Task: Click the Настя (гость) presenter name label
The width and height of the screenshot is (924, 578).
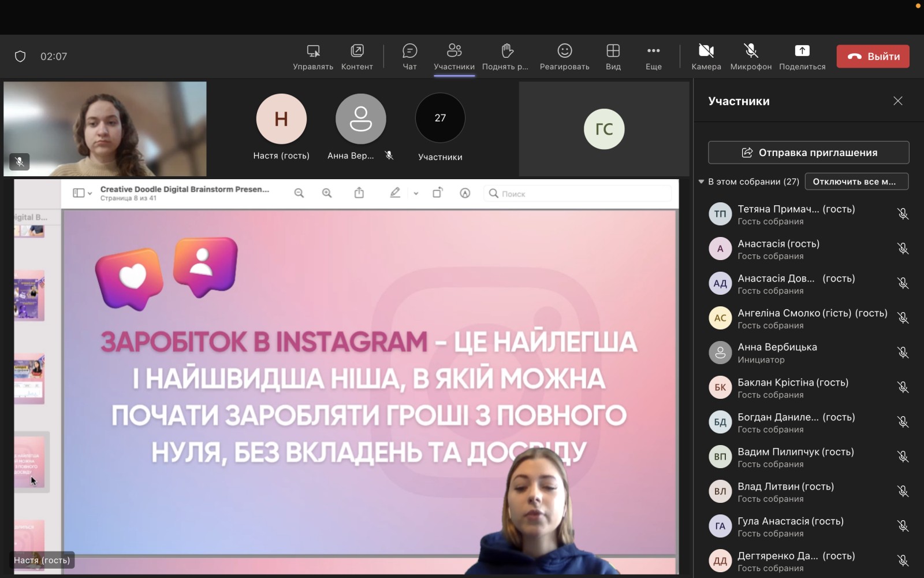Action: 42,560
